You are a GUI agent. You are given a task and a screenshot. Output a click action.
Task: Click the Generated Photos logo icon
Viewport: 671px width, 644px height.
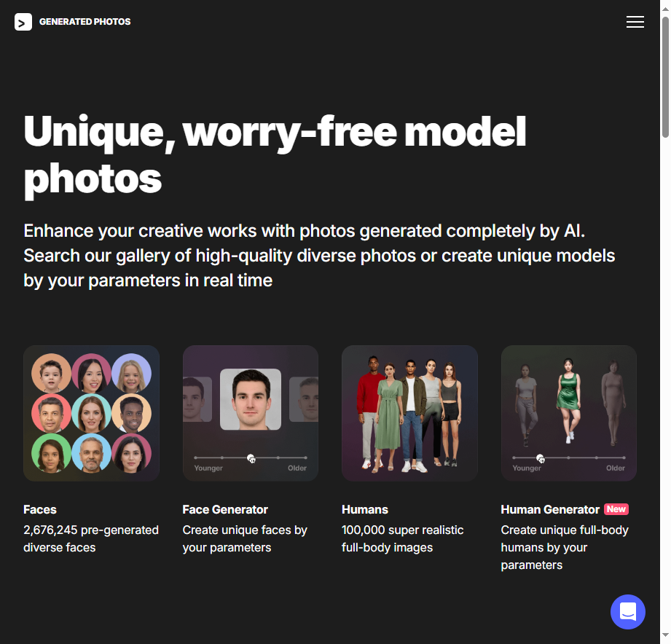[23, 22]
